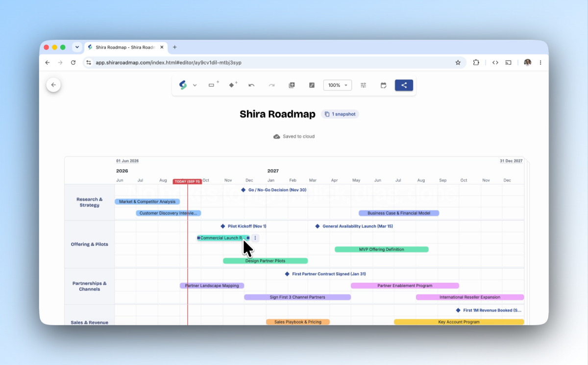Select the Customer Discovery Interviews bar
This screenshot has width=588, height=365.
pyautogui.click(x=168, y=213)
